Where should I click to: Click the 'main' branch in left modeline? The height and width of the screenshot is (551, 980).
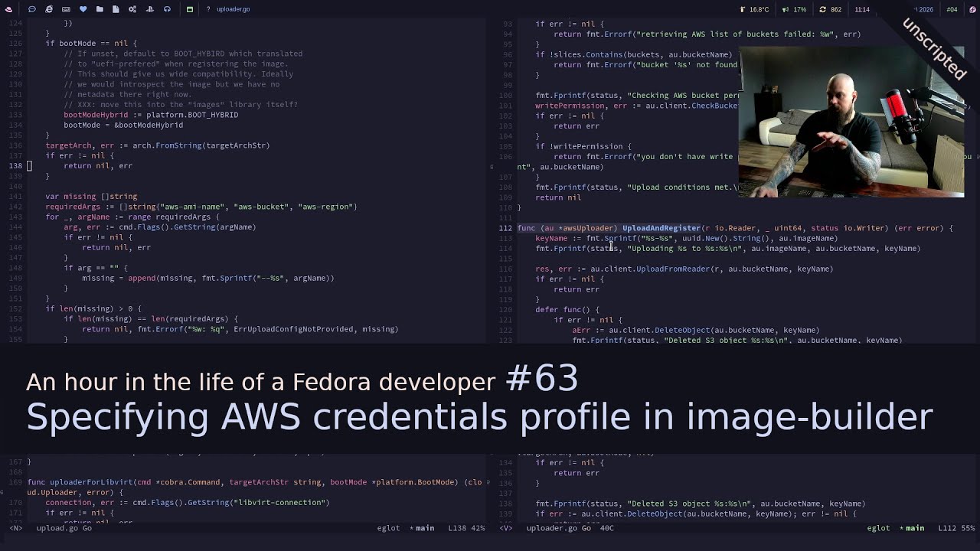(x=424, y=528)
